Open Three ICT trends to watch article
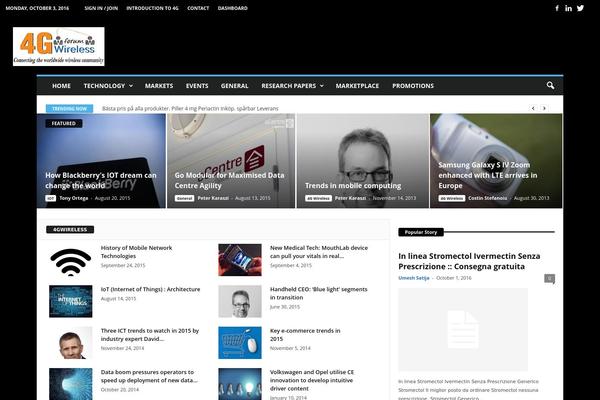The height and width of the screenshot is (400, 600). coord(150,335)
